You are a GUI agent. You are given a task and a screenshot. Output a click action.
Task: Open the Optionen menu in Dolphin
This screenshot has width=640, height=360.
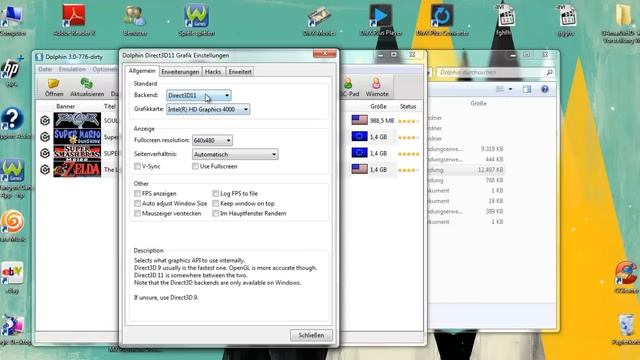[104, 69]
